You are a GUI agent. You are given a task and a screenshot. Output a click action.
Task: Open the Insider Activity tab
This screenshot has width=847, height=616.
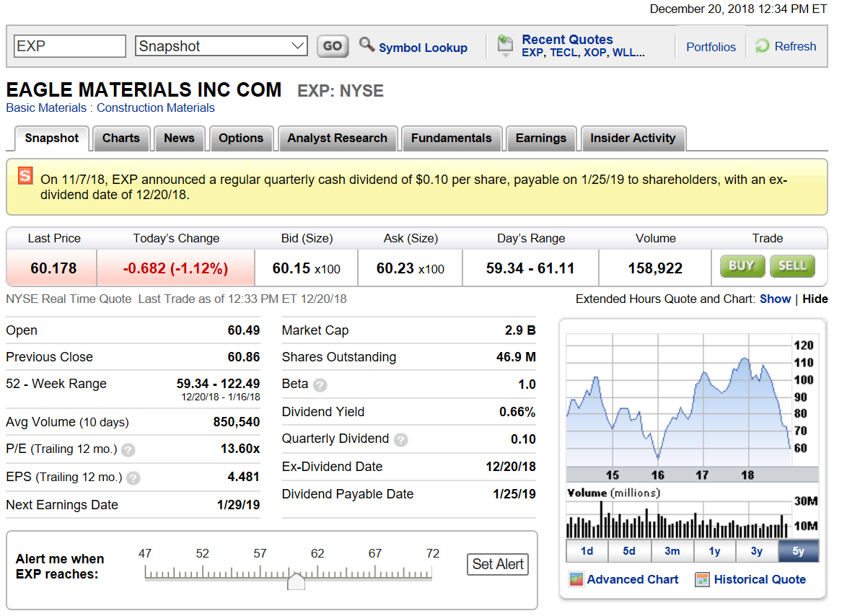pyautogui.click(x=633, y=138)
